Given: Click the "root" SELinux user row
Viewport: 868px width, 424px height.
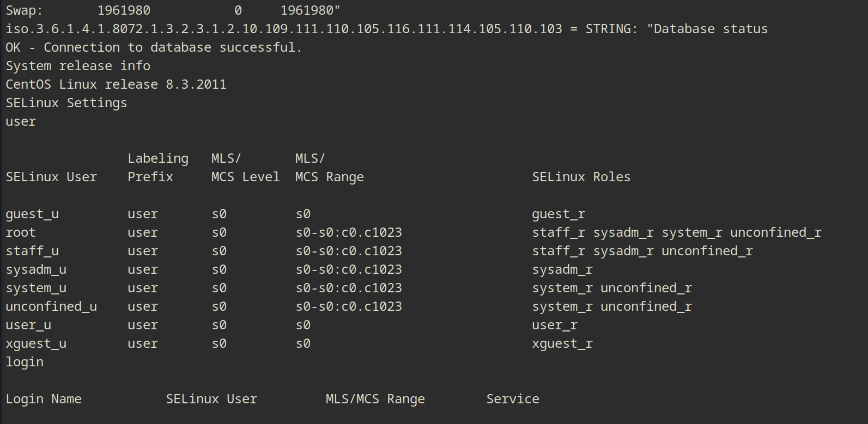Looking at the screenshot, I should [x=21, y=232].
